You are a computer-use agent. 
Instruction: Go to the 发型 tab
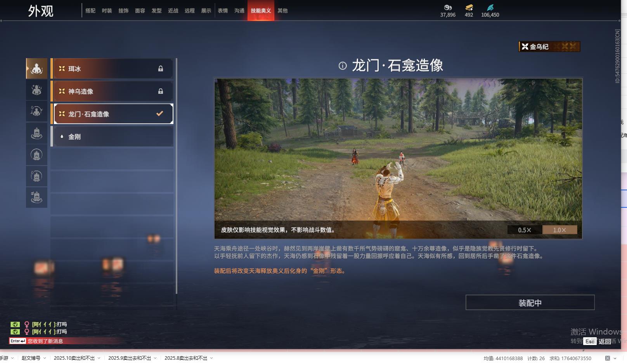(x=157, y=11)
